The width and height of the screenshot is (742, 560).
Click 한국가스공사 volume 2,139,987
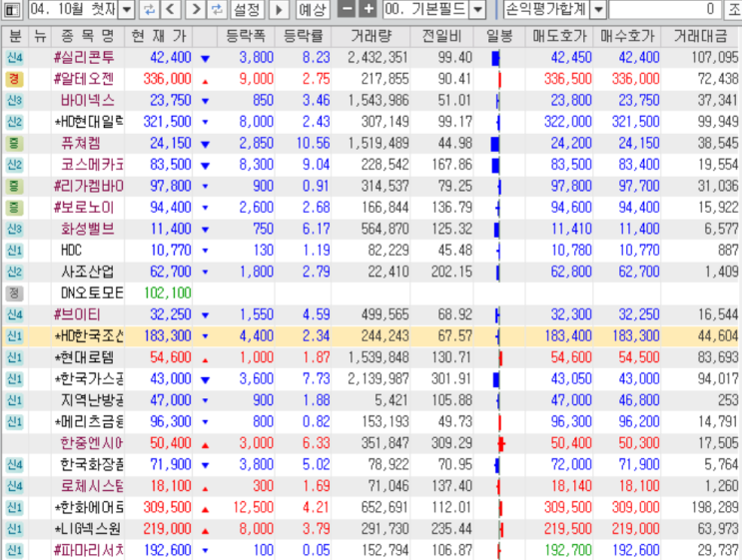click(378, 379)
